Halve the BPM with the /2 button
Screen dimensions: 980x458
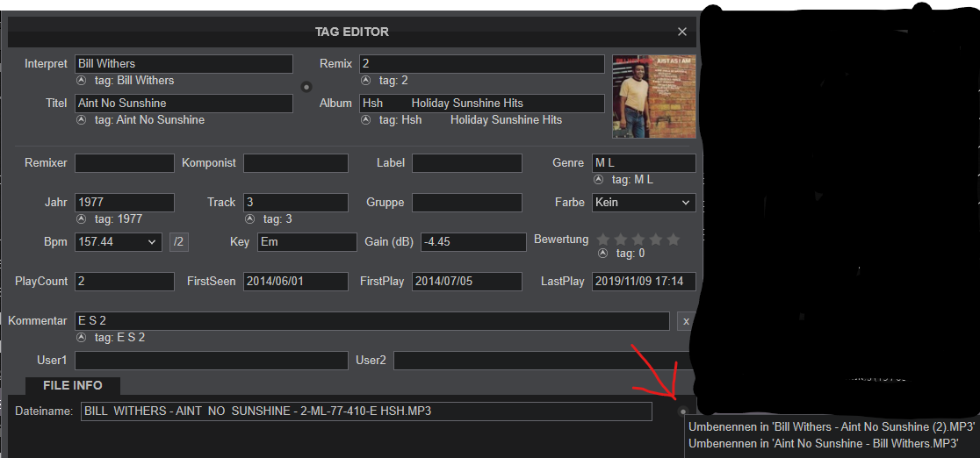click(x=179, y=242)
